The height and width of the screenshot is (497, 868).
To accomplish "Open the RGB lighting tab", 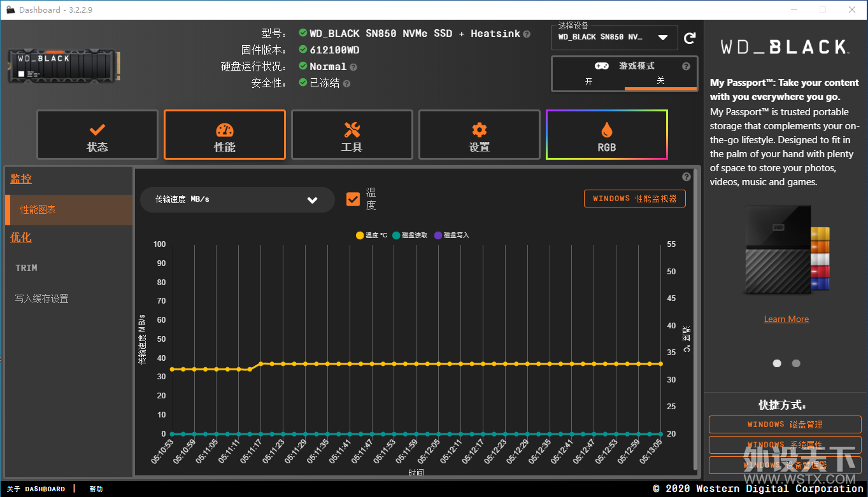I will [607, 135].
